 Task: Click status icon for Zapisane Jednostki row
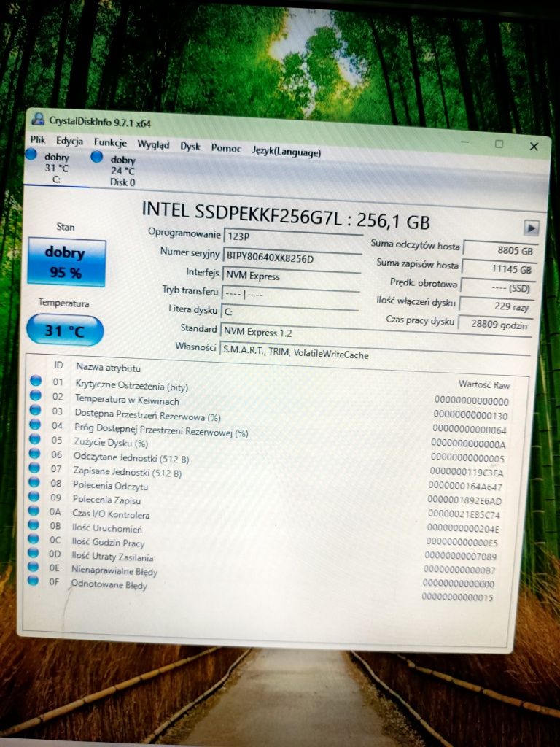34,468
